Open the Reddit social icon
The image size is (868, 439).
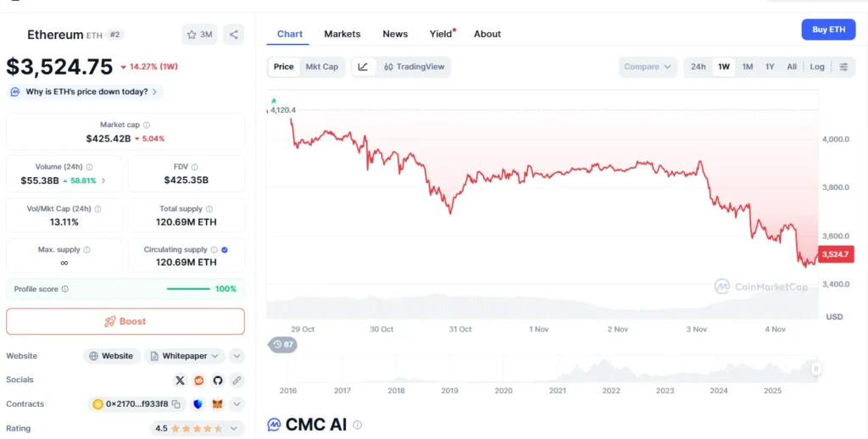pos(199,381)
